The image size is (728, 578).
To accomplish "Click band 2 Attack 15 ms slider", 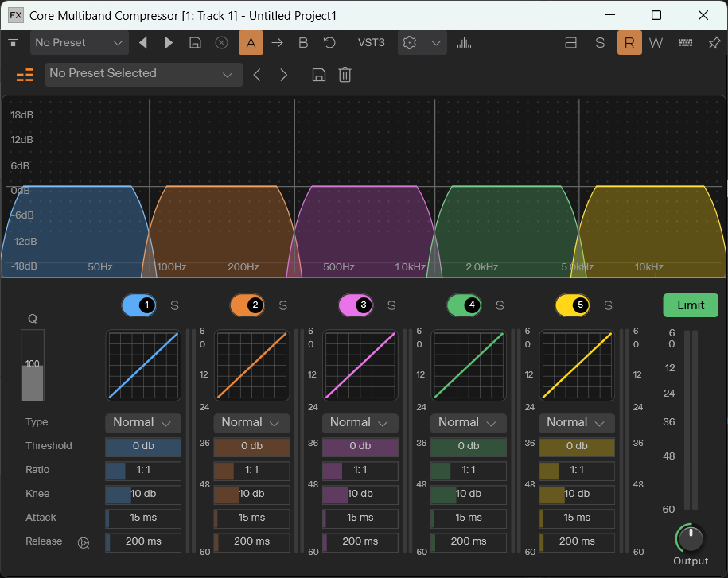I will point(251,518).
